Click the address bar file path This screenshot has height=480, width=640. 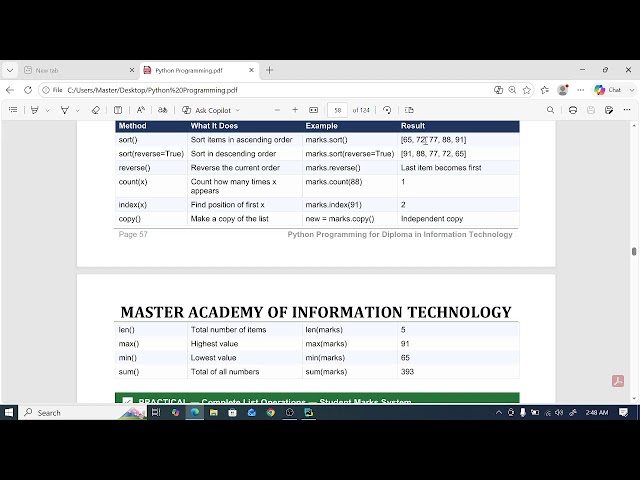(x=152, y=90)
